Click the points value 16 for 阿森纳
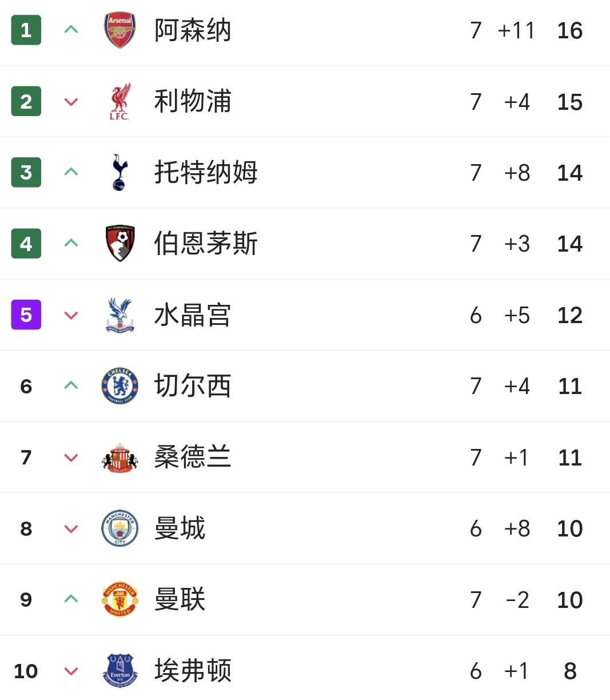This screenshot has width=610, height=700. click(569, 30)
